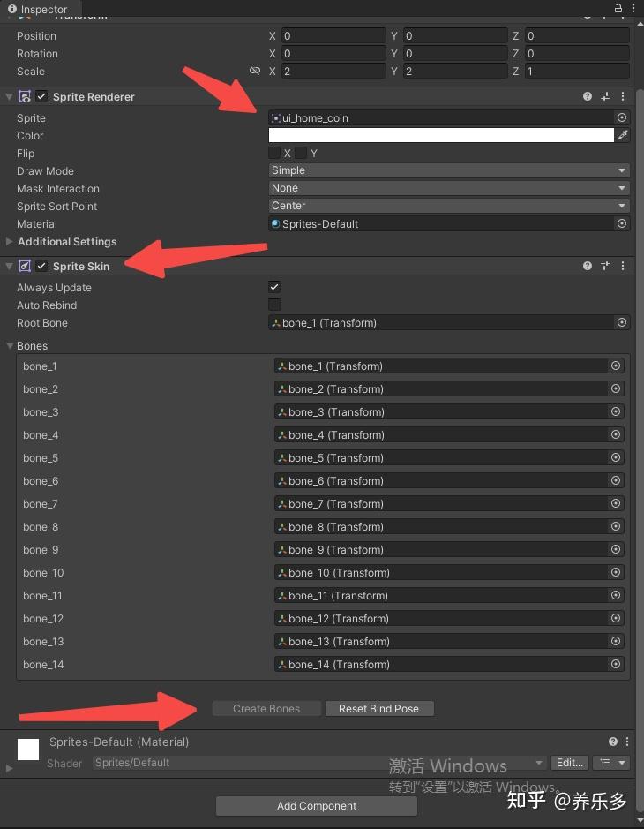Open object picker for the bone_3 slot
644x829 pixels.
616,411
